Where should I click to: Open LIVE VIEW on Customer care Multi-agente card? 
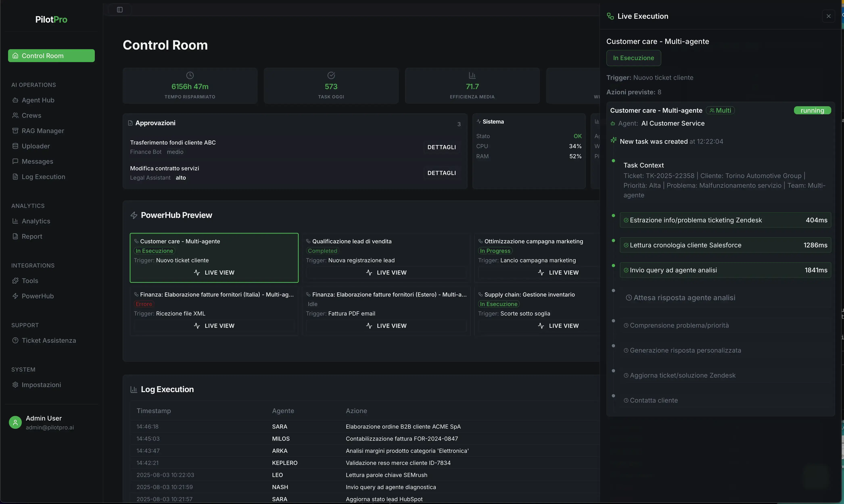click(214, 272)
